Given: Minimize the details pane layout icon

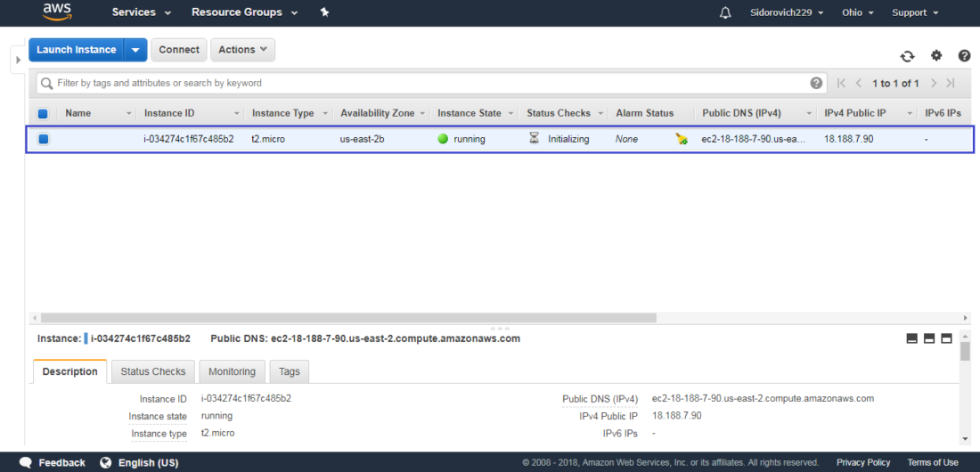Looking at the screenshot, I should 912,338.
